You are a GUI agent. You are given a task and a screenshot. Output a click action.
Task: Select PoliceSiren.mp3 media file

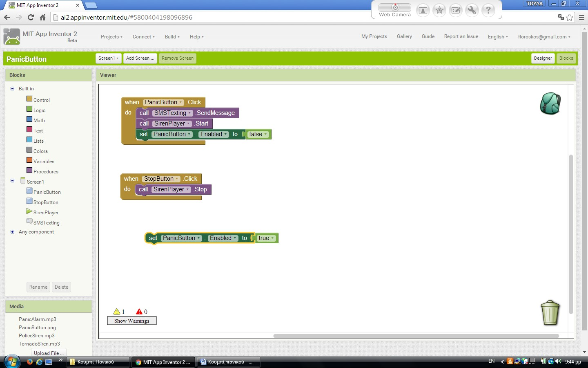tap(37, 336)
